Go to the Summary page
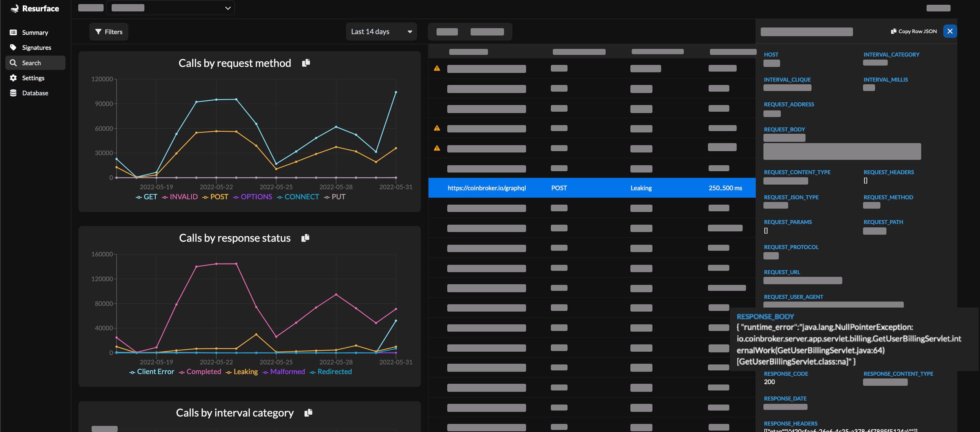The width and height of the screenshot is (980, 432). point(34,33)
